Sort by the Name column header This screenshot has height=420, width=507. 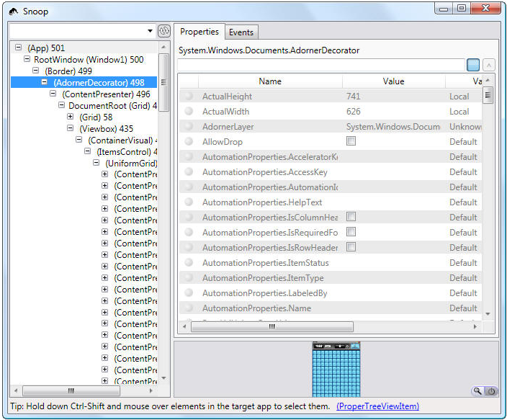pyautogui.click(x=270, y=81)
